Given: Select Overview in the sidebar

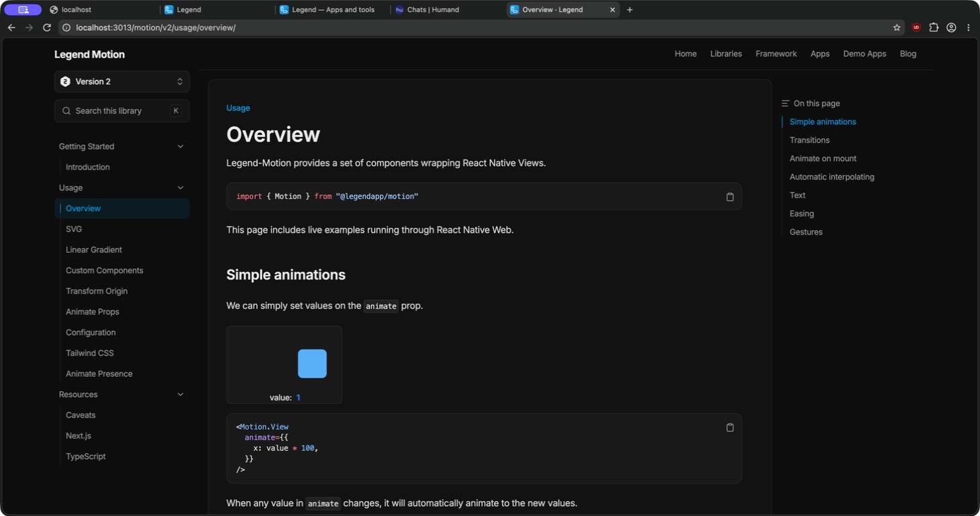Looking at the screenshot, I should (122, 208).
